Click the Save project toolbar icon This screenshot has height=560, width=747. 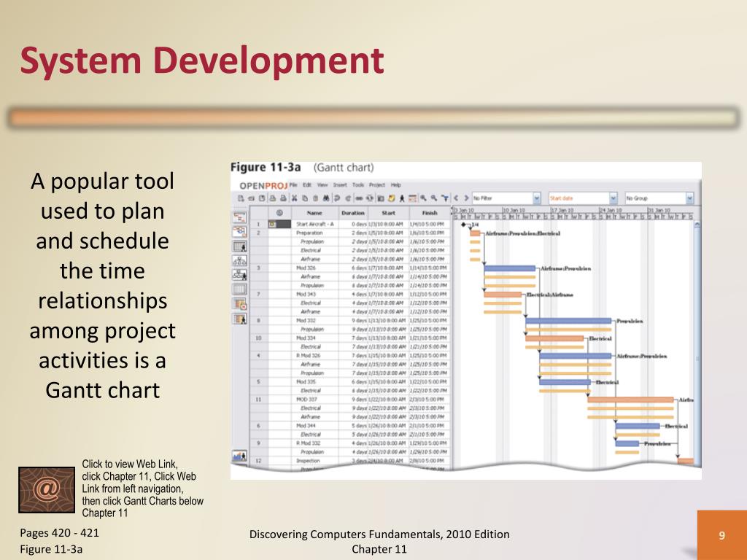point(262,198)
